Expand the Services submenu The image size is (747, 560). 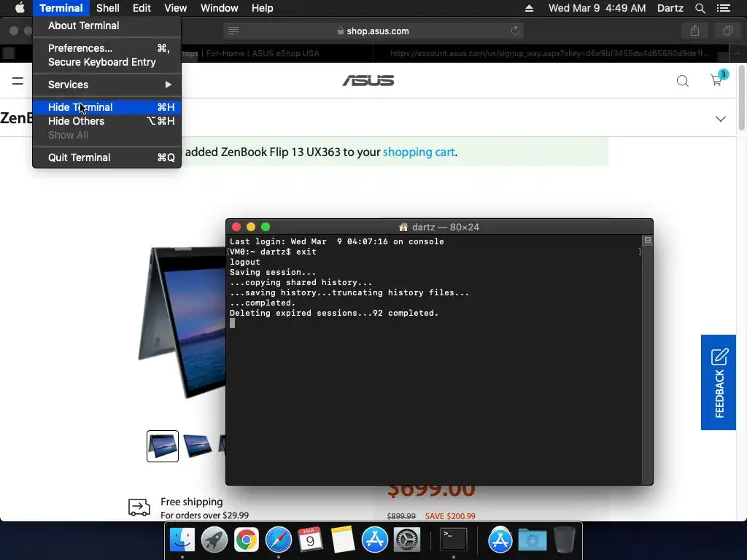[107, 85]
